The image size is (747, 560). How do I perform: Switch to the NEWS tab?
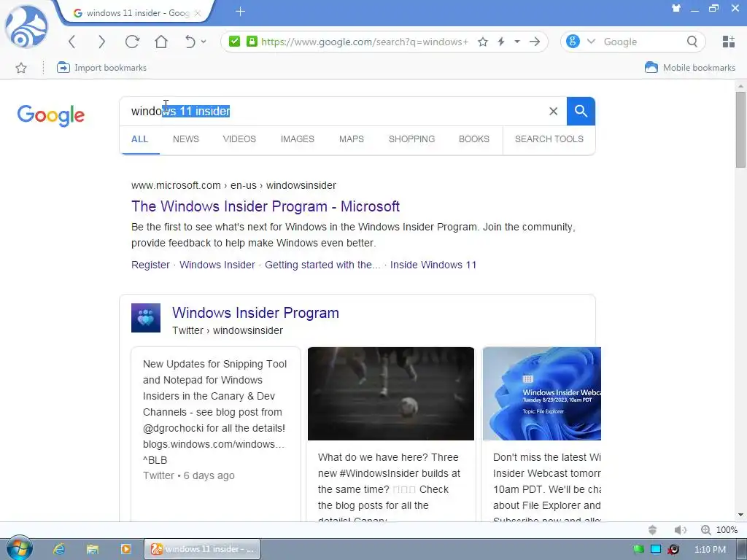[x=186, y=139]
